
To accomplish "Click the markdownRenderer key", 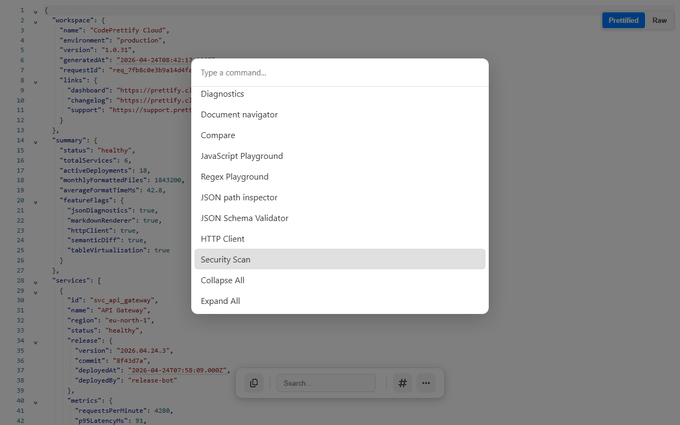I will coord(103,220).
